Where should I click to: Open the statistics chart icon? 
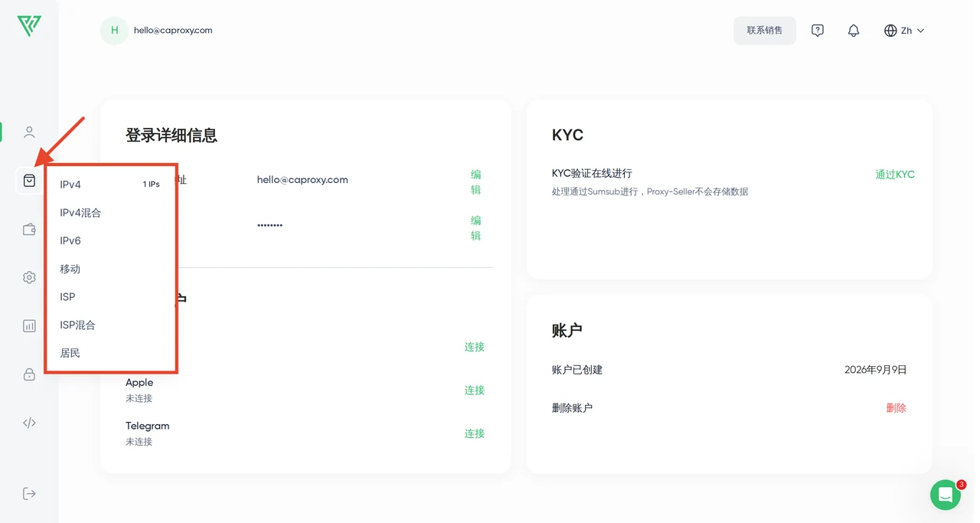click(x=29, y=325)
